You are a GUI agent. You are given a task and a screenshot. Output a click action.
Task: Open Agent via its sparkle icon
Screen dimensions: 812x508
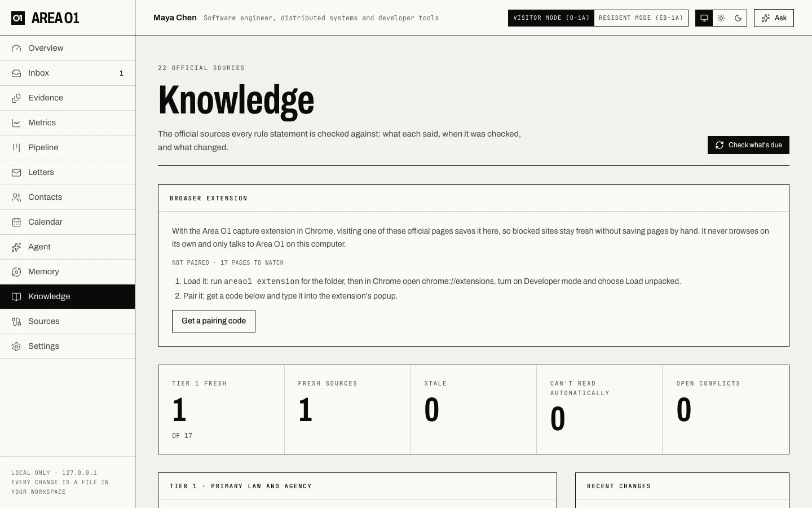pos(16,247)
